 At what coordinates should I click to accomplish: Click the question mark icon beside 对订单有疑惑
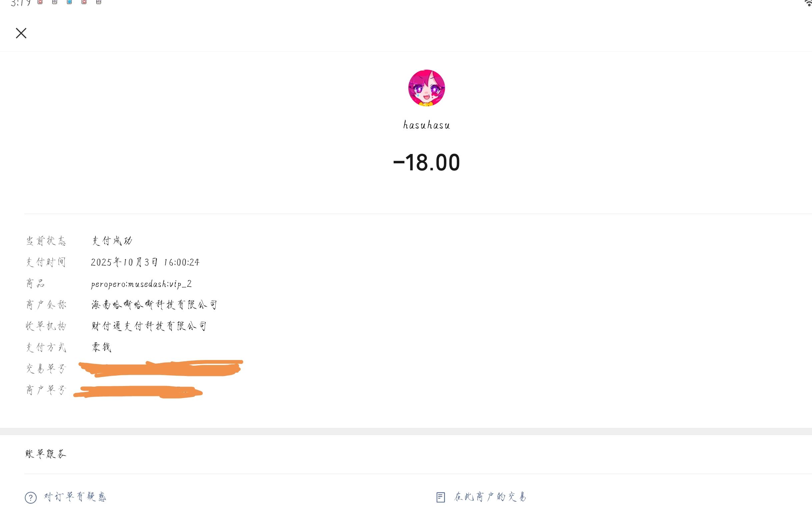[x=31, y=497]
